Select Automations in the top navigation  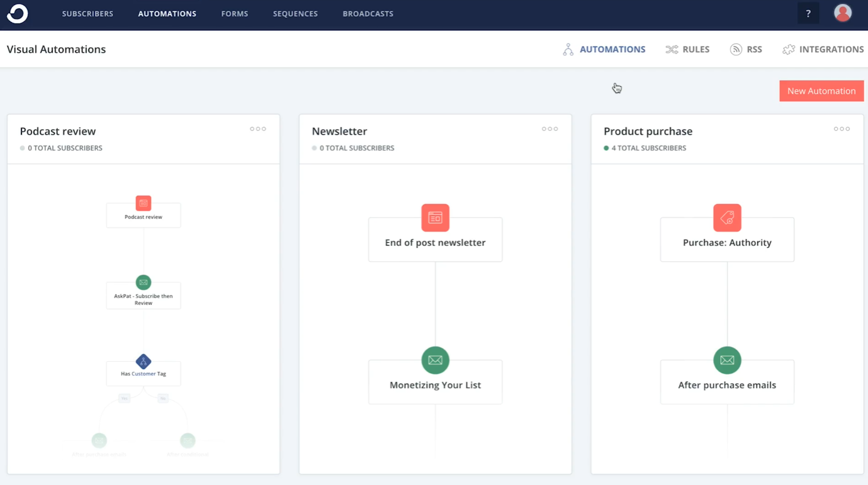click(x=167, y=14)
